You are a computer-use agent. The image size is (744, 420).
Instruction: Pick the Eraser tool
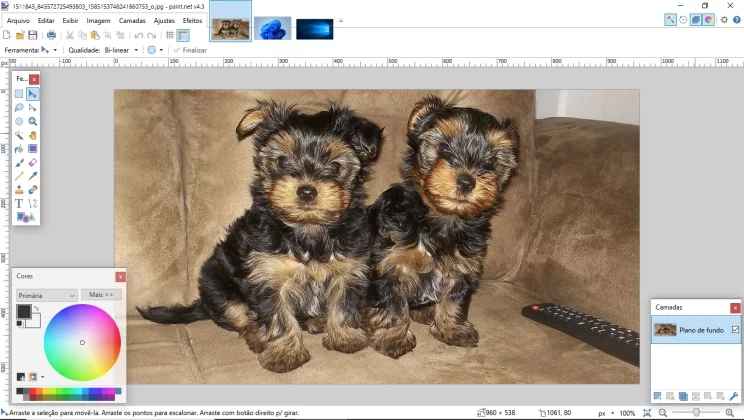pos(32,163)
